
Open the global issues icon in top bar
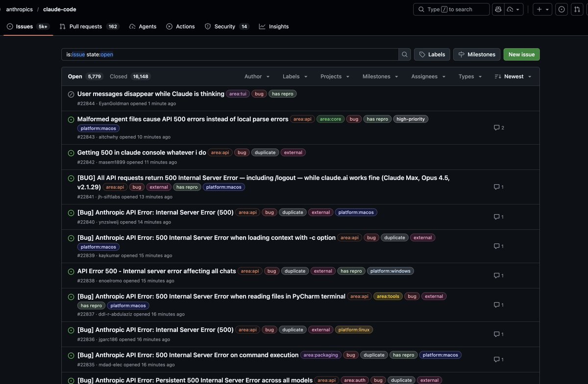click(x=562, y=9)
